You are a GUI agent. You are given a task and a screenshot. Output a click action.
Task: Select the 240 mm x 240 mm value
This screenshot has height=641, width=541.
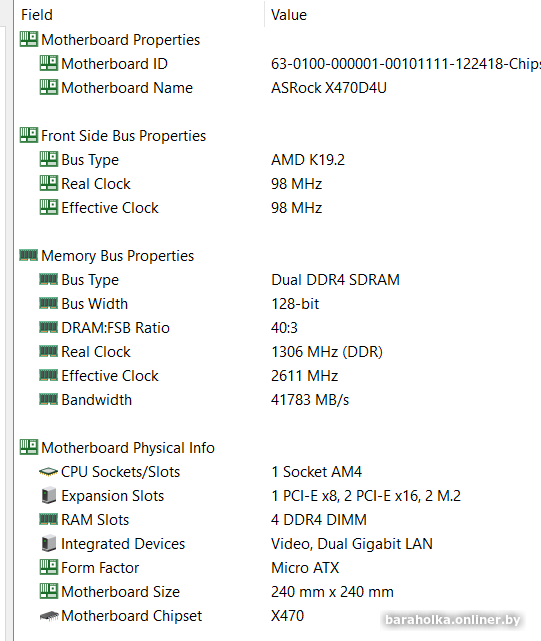tap(332, 592)
